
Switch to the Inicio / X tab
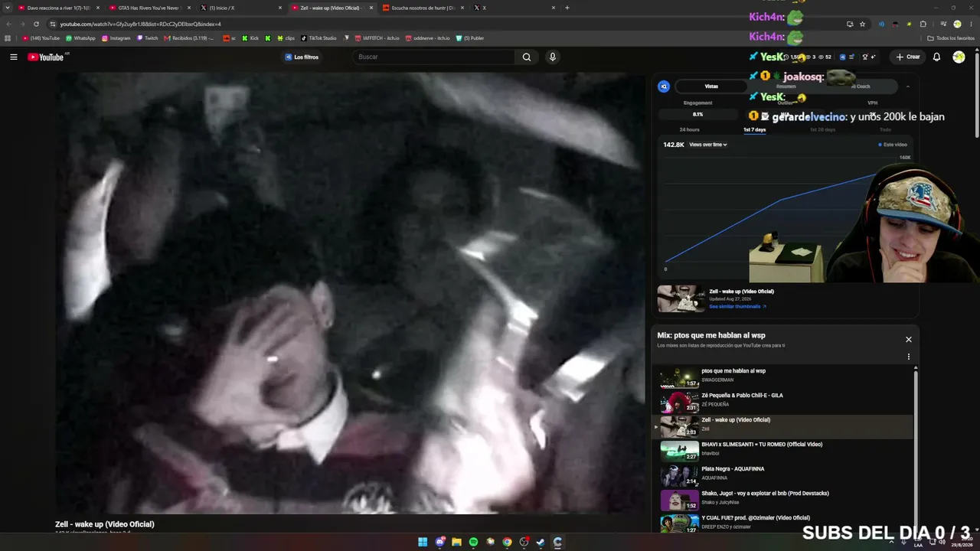tap(240, 8)
